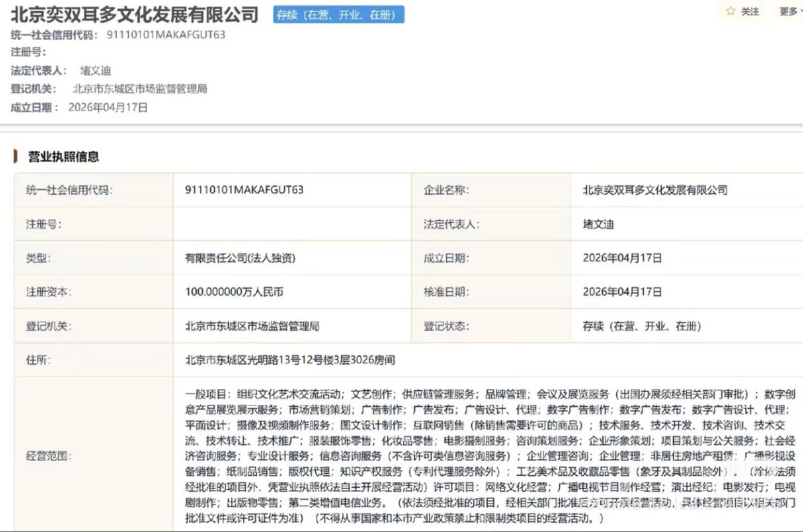The width and height of the screenshot is (803, 532).
Task: Click 堵文迪 value in the license table
Action: tap(598, 224)
